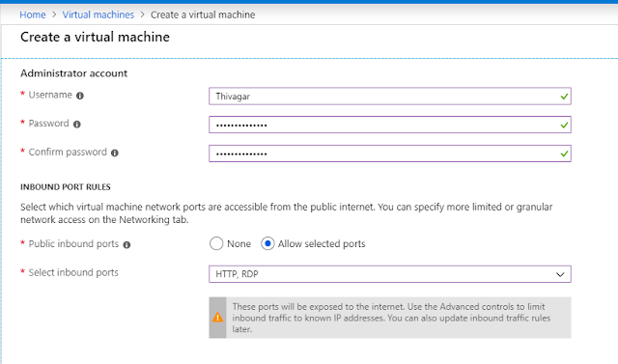
Task: Select Allow selected ports radio button
Action: 267,244
